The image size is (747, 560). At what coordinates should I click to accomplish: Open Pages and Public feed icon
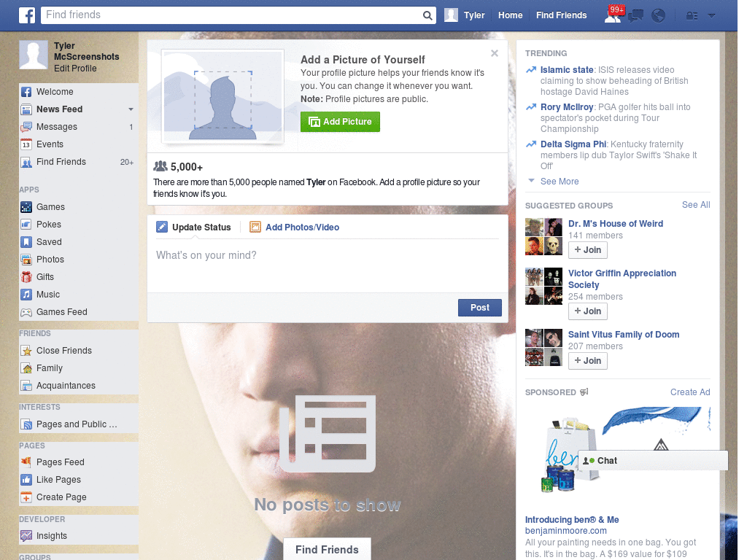(x=26, y=424)
